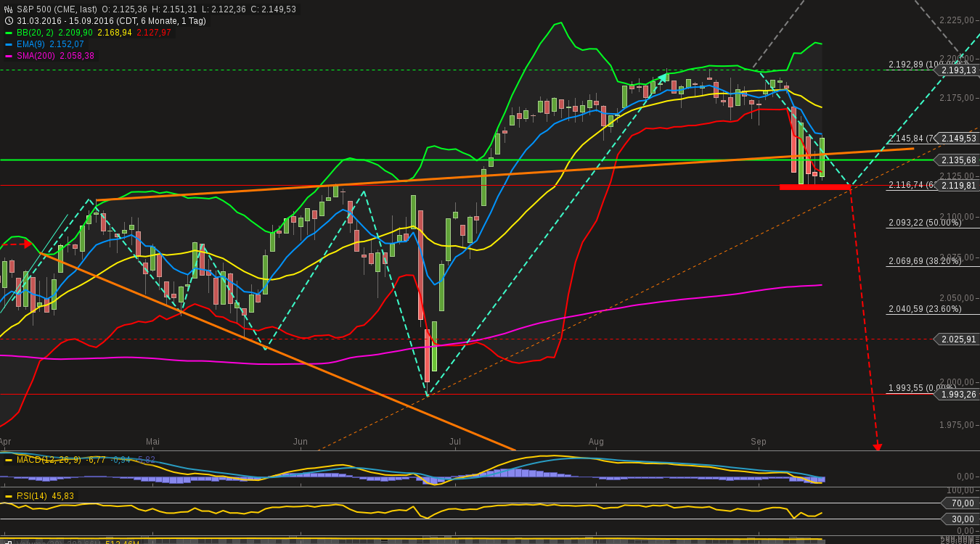Click the 2.135,68 price marker
Screen dimensions: 980x544
pyautogui.click(x=958, y=160)
